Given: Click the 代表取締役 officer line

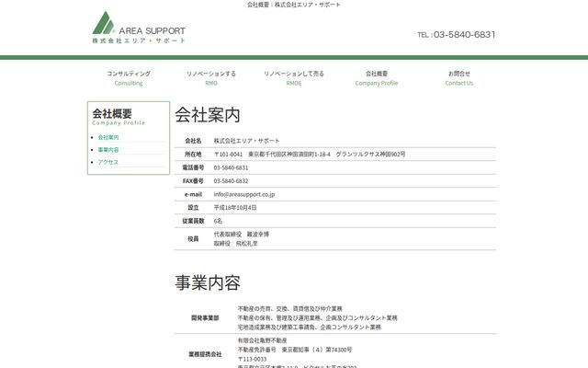Looking at the screenshot, I should pos(241,235).
